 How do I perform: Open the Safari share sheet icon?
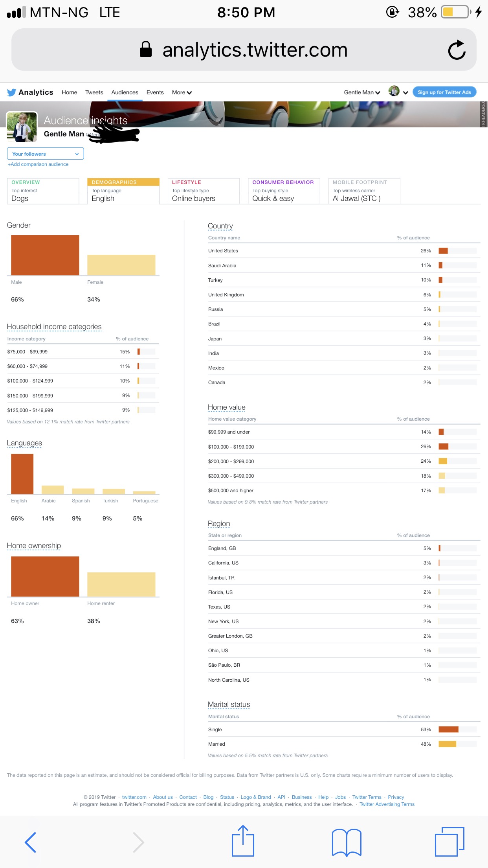tap(243, 840)
